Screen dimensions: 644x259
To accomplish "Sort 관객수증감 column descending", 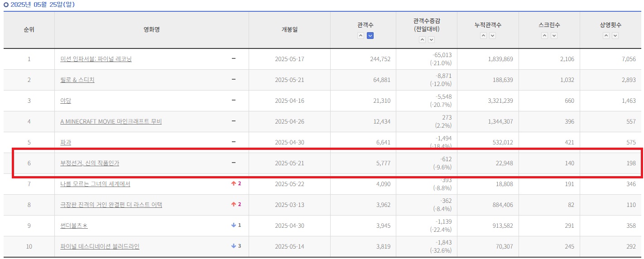I will coord(431,40).
